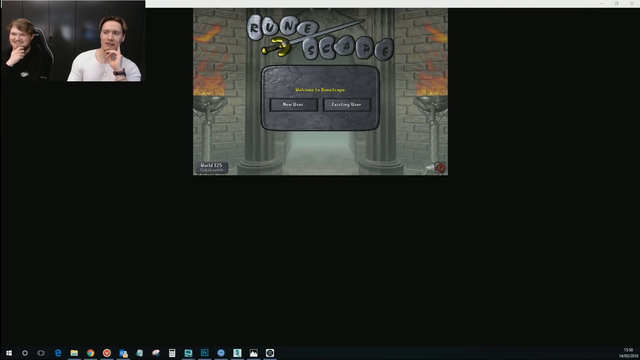The height and width of the screenshot is (360, 640).
Task: Launch Microsoft Edge from taskbar
Action: (x=58, y=353)
